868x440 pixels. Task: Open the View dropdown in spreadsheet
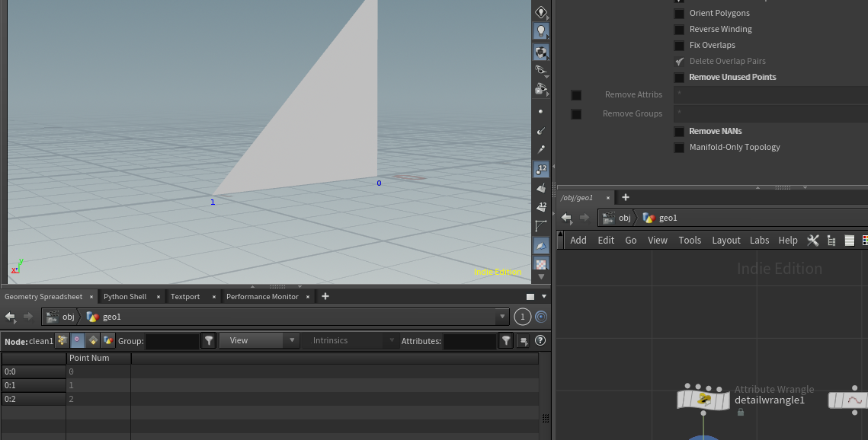point(259,341)
